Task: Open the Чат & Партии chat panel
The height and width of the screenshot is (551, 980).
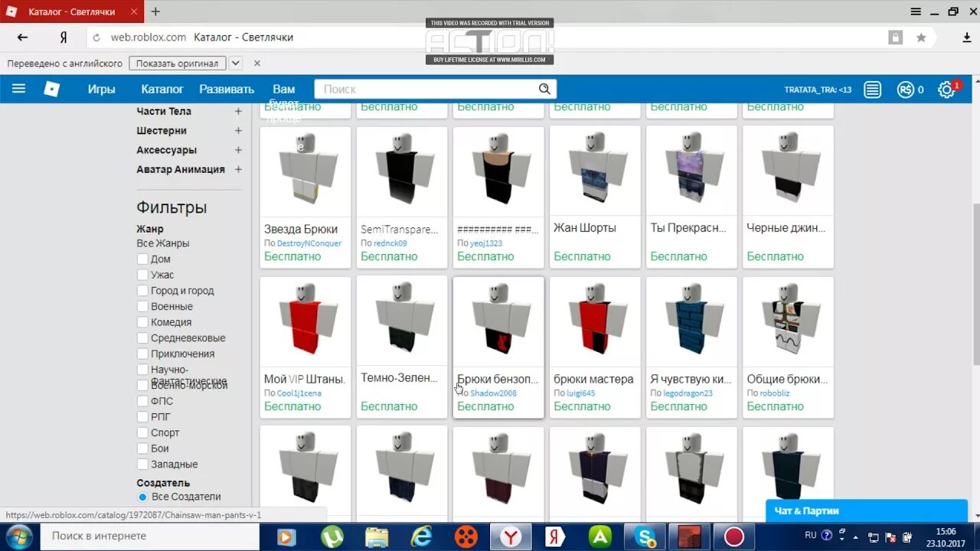Action: (867, 511)
